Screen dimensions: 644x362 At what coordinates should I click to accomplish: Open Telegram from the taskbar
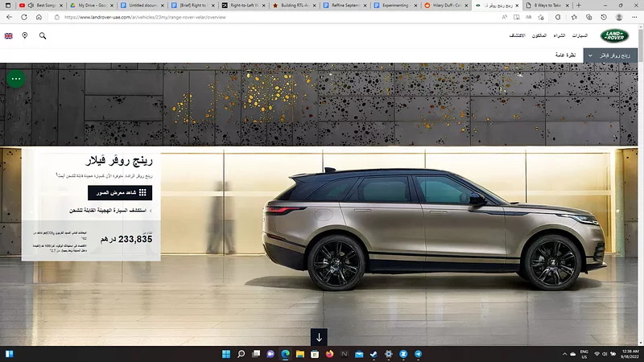[418, 354]
